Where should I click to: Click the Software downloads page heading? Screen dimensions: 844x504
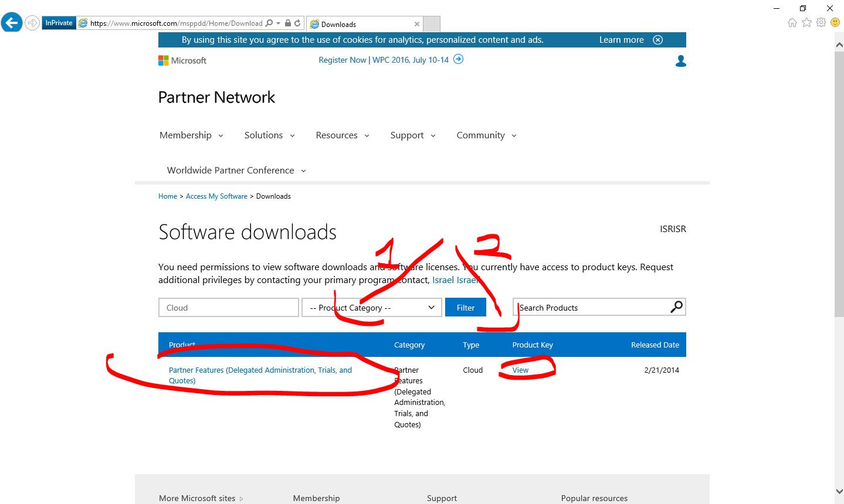[248, 233]
